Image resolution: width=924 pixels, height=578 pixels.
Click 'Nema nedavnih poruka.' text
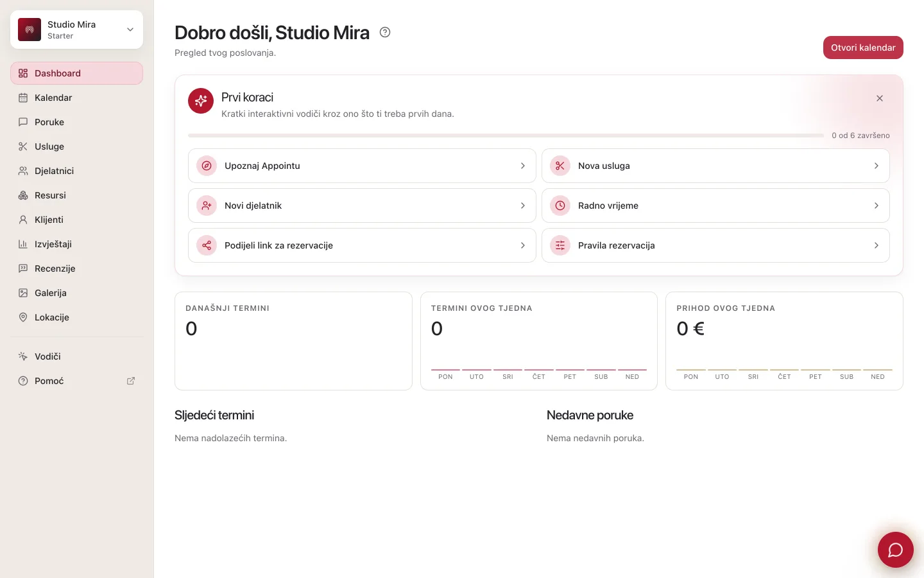595,438
